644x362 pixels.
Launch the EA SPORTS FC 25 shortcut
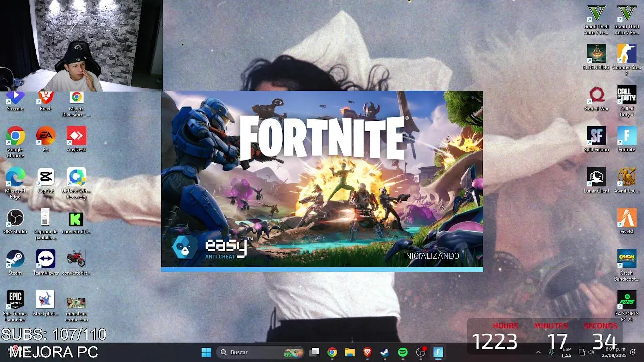[x=627, y=306]
